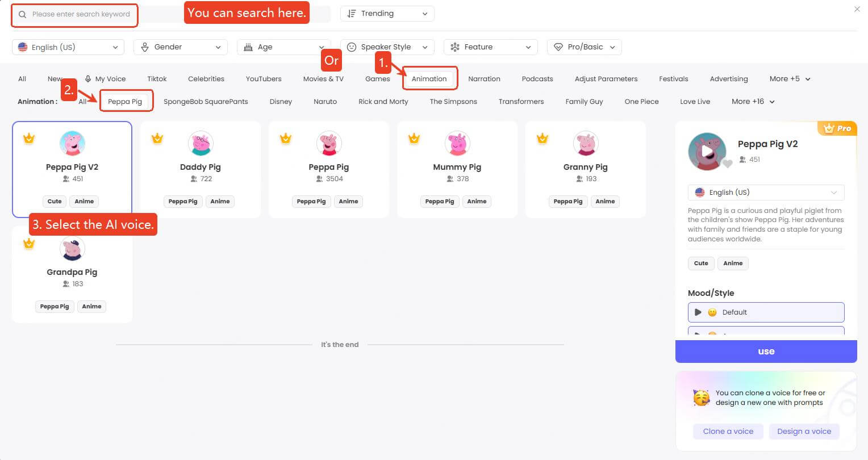
Task: Open the Trending sort dropdown
Action: (387, 14)
